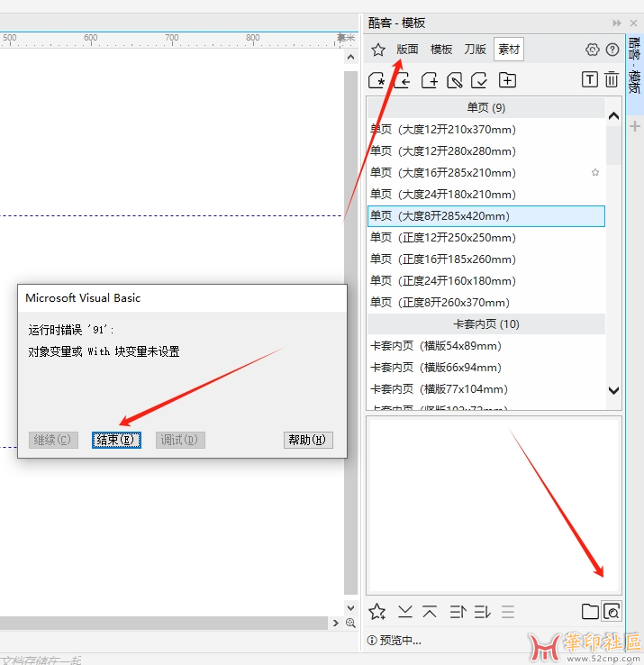Click the 预览中... status info icon
Image resolution: width=644 pixels, height=665 pixels.
pyautogui.click(x=371, y=640)
